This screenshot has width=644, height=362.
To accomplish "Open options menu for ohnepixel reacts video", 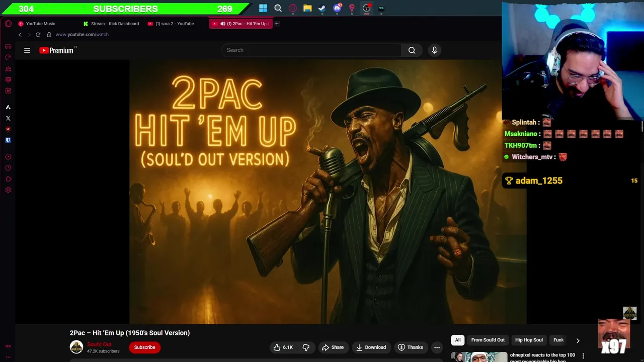I will (x=583, y=356).
